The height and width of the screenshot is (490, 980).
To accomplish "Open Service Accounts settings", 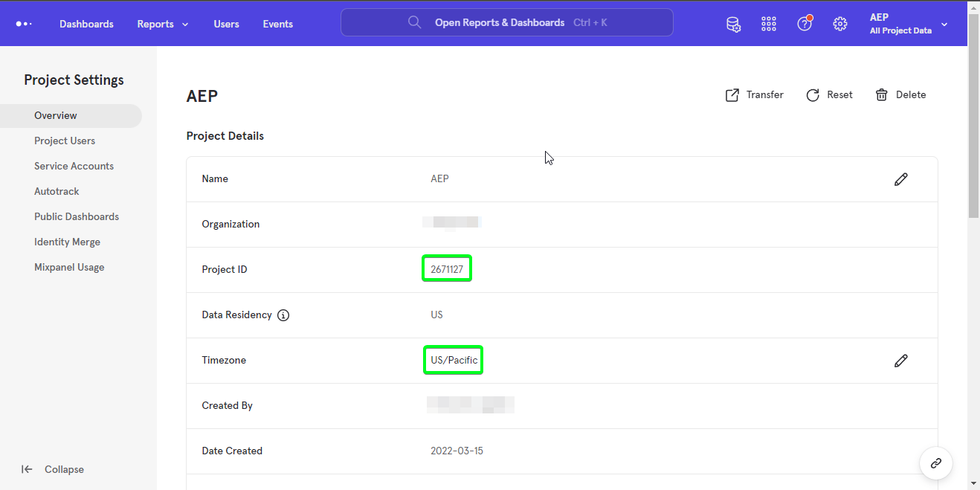I will 74,167.
